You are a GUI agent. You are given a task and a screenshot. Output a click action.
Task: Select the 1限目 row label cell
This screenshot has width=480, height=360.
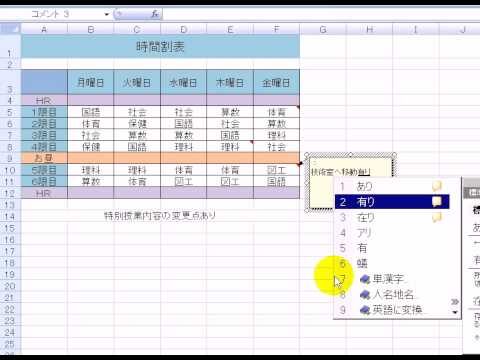[44, 112]
